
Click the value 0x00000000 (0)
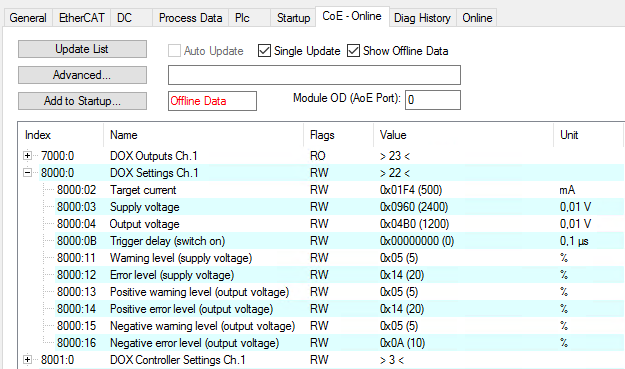click(x=417, y=241)
